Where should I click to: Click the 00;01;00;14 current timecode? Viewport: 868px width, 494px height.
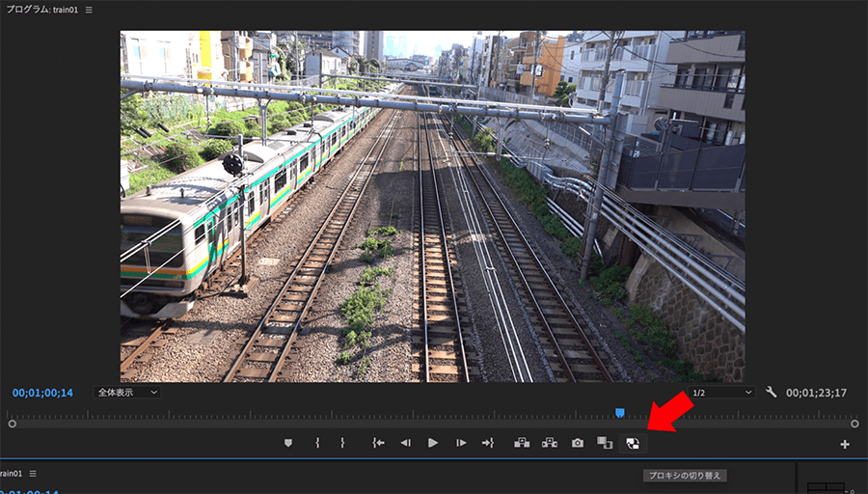pos(42,393)
